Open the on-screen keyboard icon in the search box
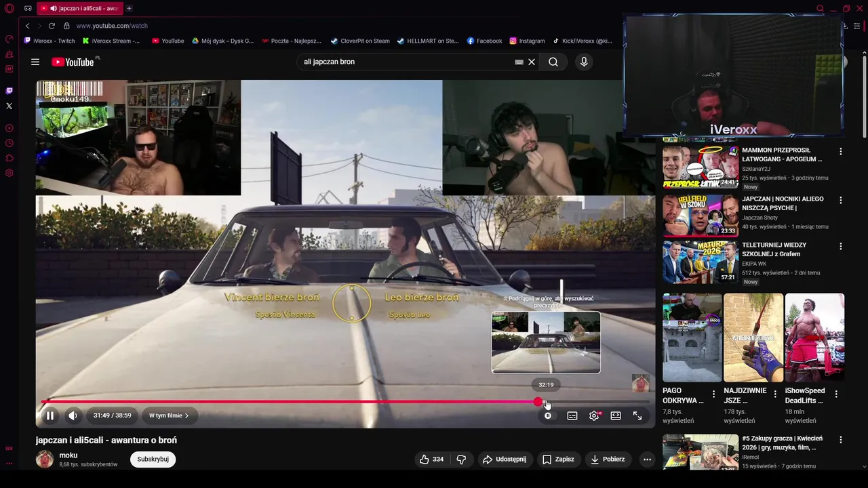 pos(519,62)
